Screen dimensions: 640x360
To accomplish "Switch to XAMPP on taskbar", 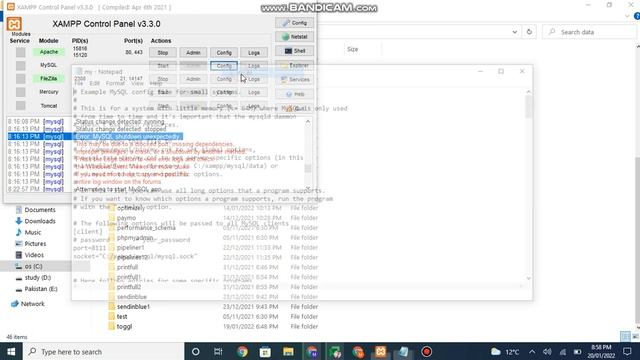I will [x=380, y=351].
